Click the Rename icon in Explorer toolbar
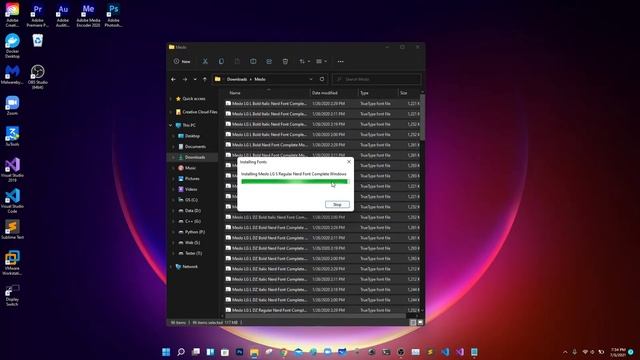 pyautogui.click(x=253, y=61)
